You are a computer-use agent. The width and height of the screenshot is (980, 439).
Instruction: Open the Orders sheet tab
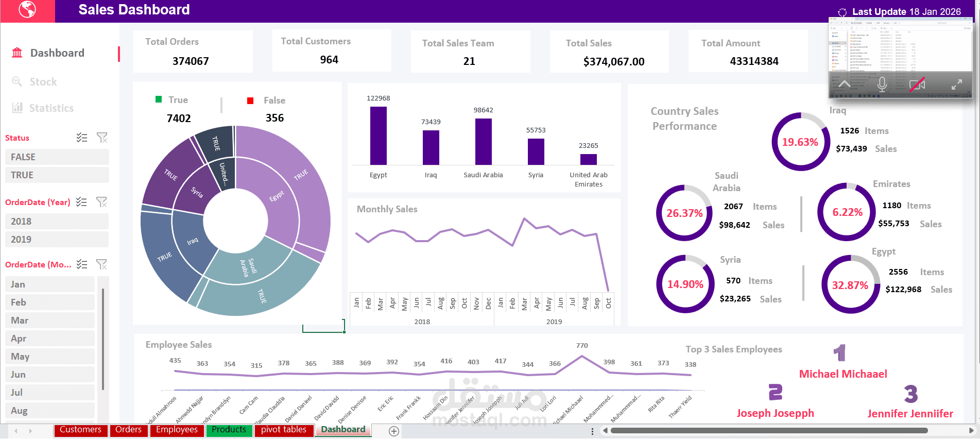click(128, 430)
